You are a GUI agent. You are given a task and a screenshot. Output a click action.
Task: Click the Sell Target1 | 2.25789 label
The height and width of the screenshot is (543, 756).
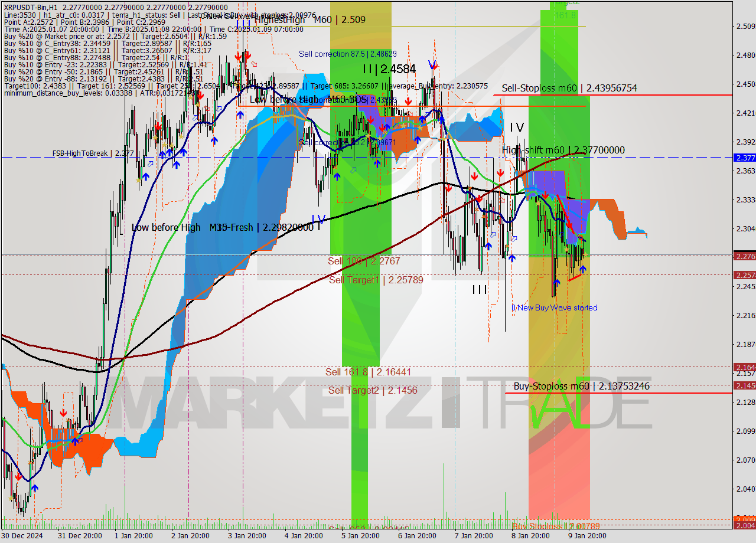click(376, 280)
